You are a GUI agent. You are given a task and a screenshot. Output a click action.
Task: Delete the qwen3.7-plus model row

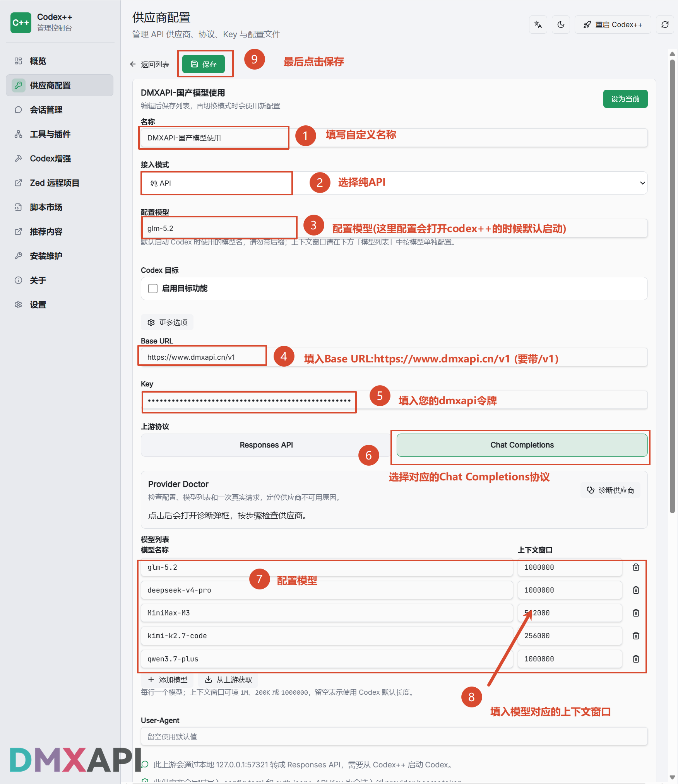tap(636, 659)
